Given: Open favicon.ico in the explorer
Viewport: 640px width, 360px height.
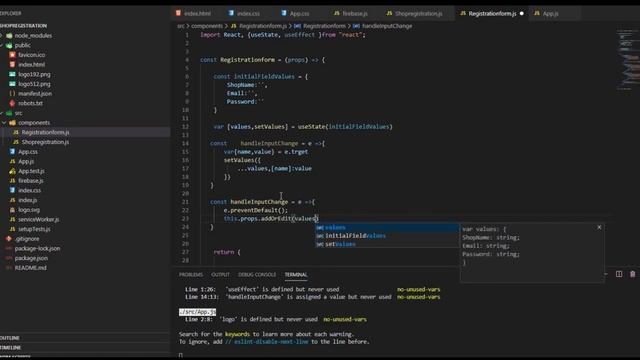Looking at the screenshot, I should [31, 55].
